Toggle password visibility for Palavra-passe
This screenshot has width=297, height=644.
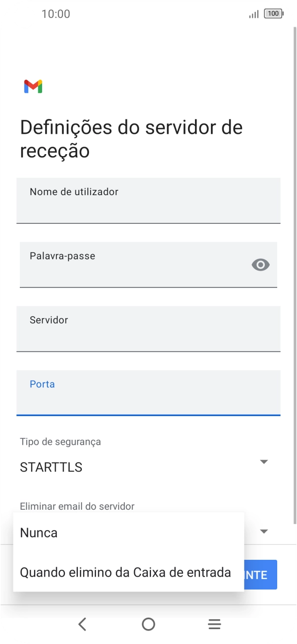coord(260,266)
